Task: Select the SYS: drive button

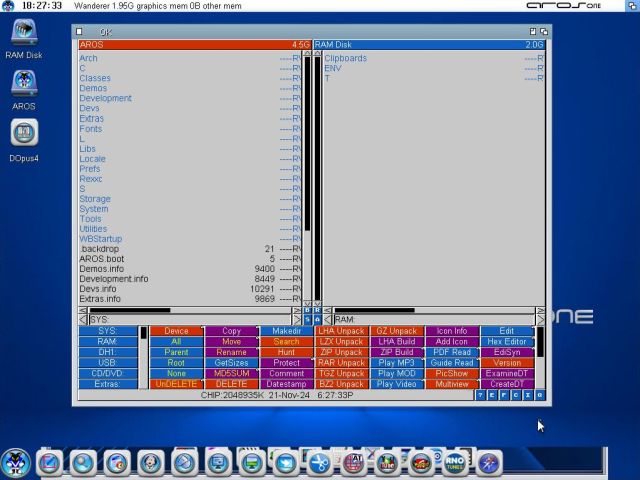Action: [x=108, y=331]
